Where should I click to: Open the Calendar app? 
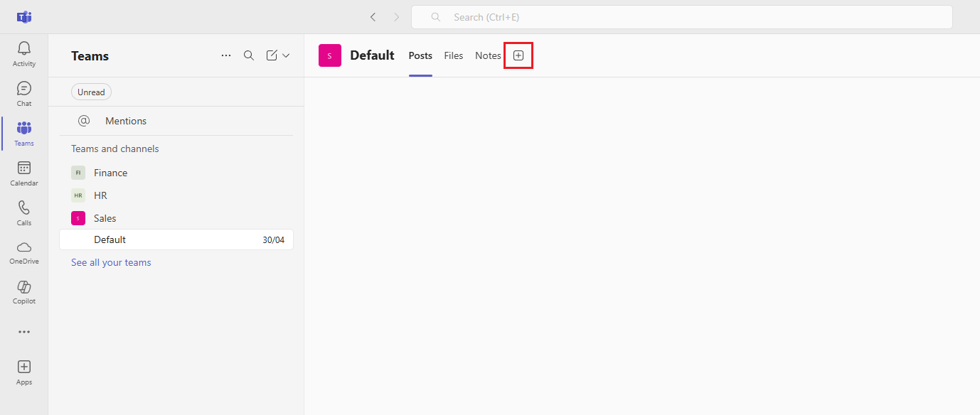tap(24, 173)
